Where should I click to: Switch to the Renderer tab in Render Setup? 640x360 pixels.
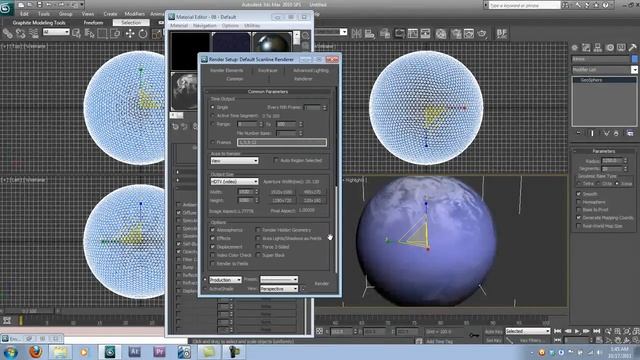[x=303, y=79]
